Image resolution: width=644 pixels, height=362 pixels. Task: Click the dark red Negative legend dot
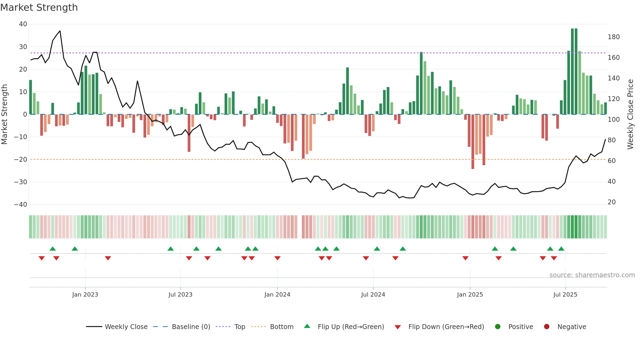[x=547, y=327]
